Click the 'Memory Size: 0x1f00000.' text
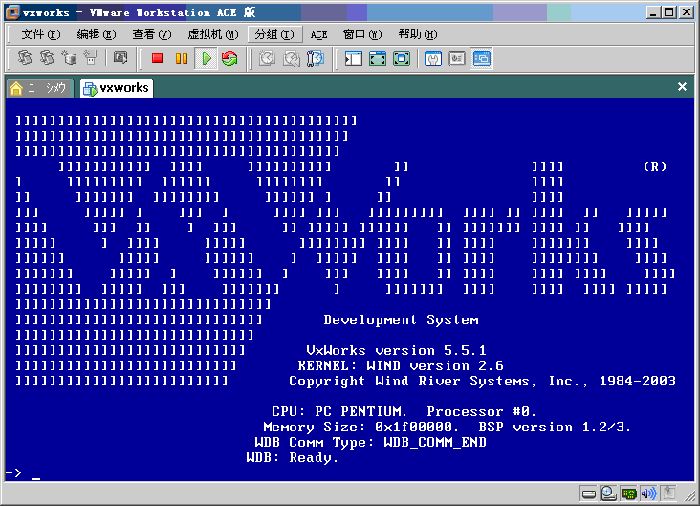 click(361, 427)
